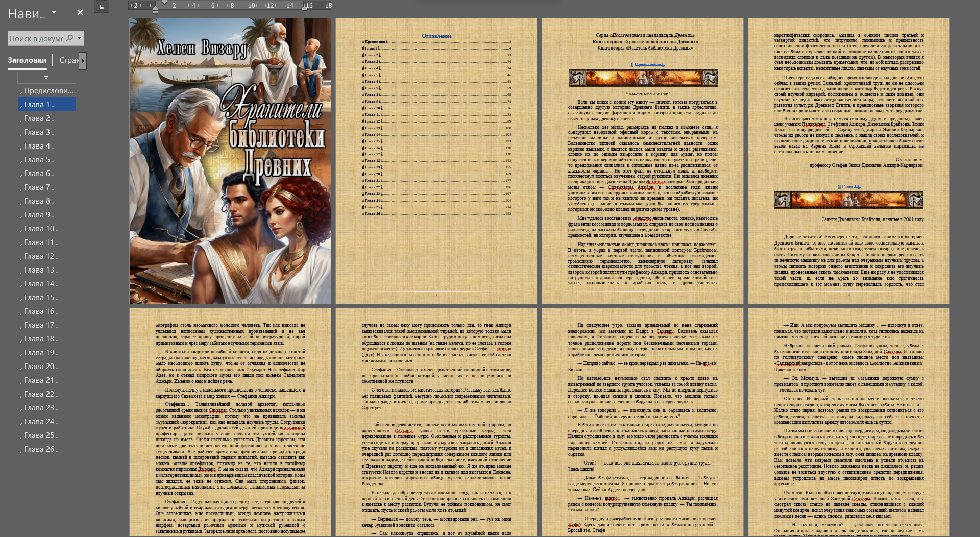Navigate to Глава 26 heading
The height and width of the screenshot is (537, 980).
click(x=41, y=449)
